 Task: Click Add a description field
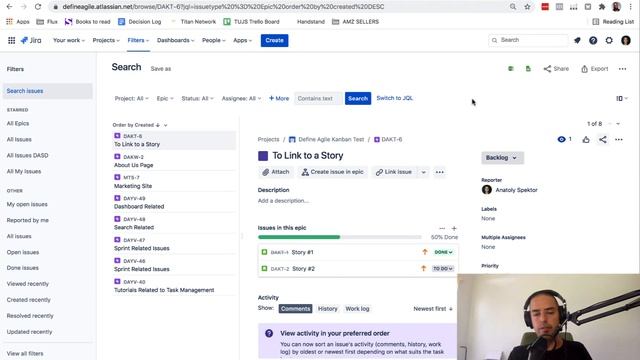[x=283, y=201]
